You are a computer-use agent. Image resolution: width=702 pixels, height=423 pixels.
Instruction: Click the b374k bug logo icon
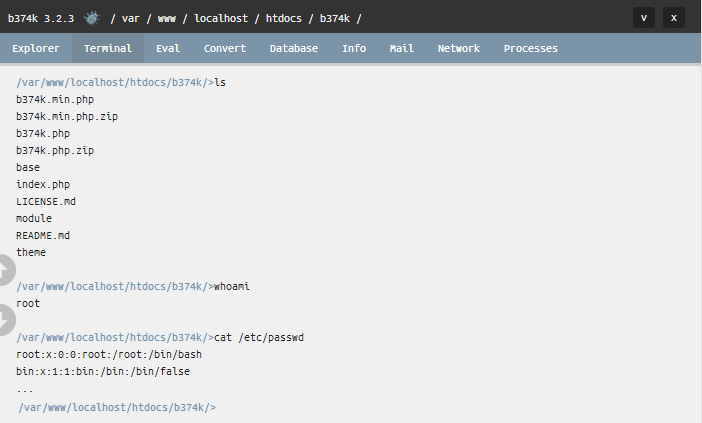tap(92, 18)
